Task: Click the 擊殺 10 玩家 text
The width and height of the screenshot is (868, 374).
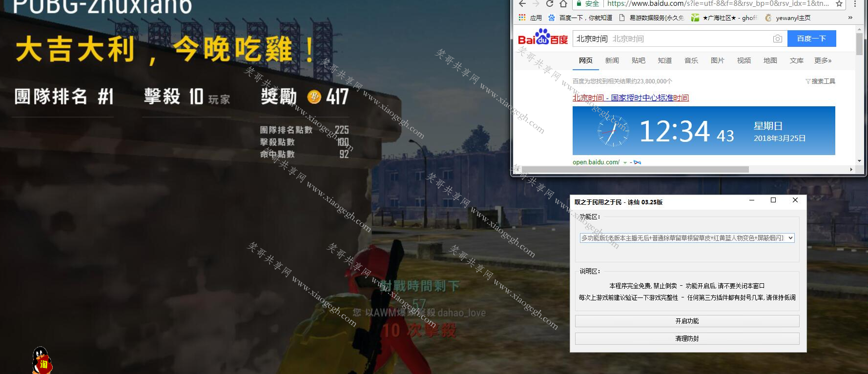Action: [187, 97]
